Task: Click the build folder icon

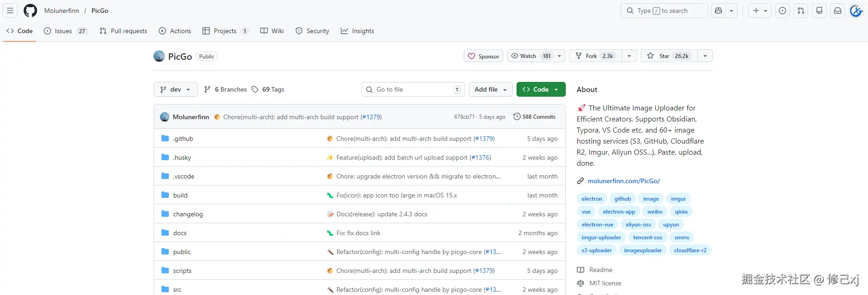Action: click(x=165, y=195)
